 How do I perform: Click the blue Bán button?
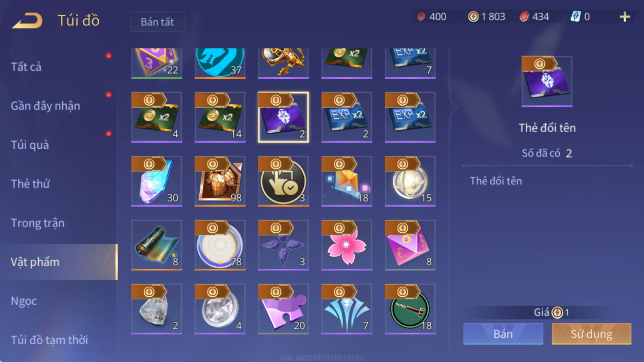[x=503, y=334]
